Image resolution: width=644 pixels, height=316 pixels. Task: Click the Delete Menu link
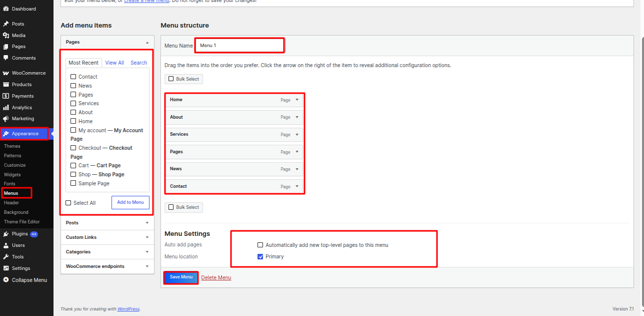point(216,277)
